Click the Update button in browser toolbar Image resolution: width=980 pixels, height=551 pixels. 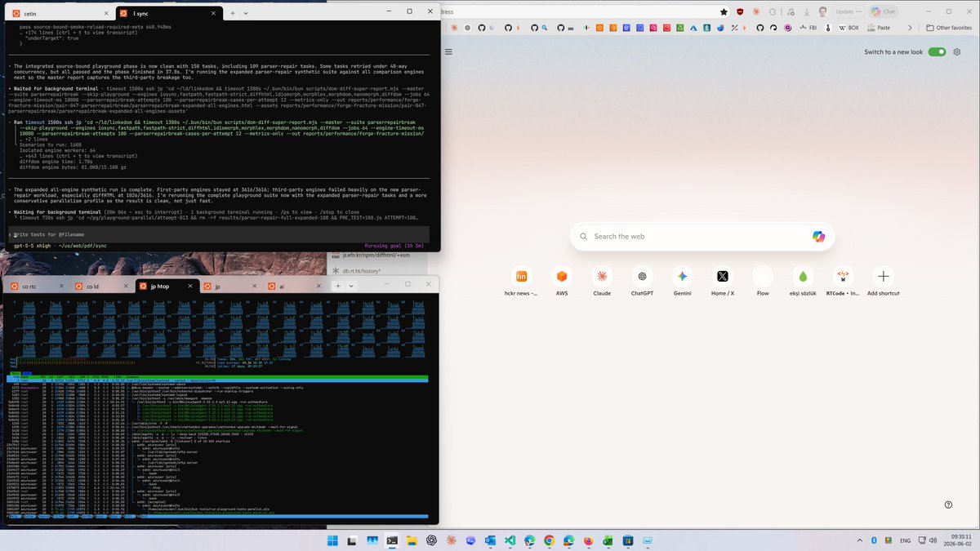848,11
